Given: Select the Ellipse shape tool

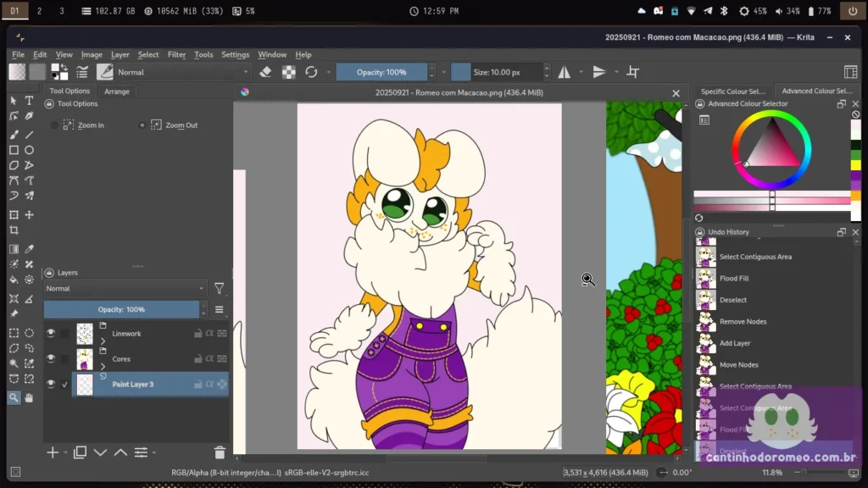Looking at the screenshot, I should click(x=30, y=150).
